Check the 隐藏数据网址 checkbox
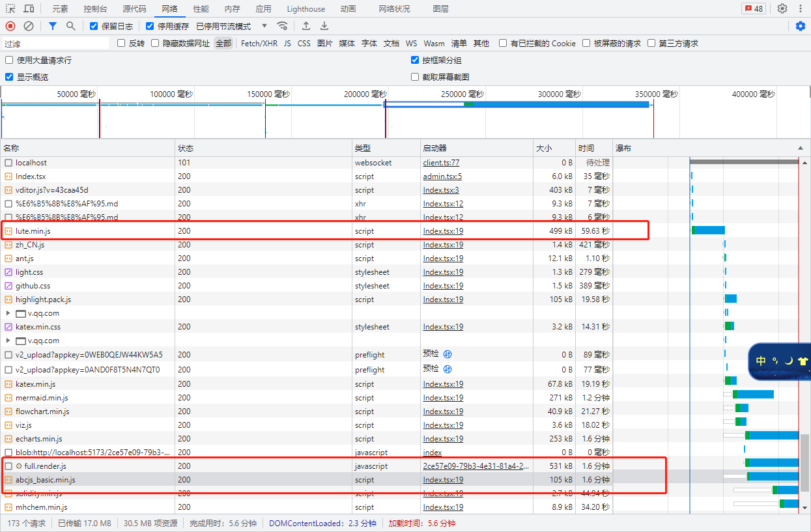This screenshot has width=811, height=532. pos(155,43)
